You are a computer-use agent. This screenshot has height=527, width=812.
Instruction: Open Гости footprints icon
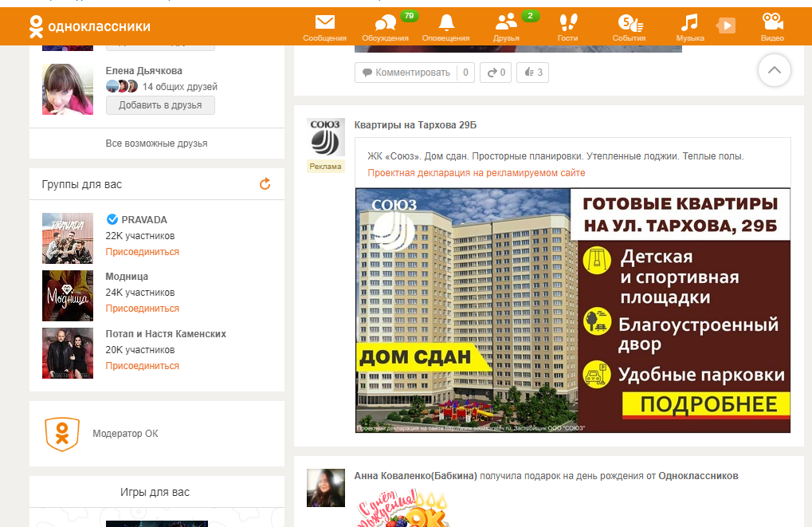[x=567, y=22]
